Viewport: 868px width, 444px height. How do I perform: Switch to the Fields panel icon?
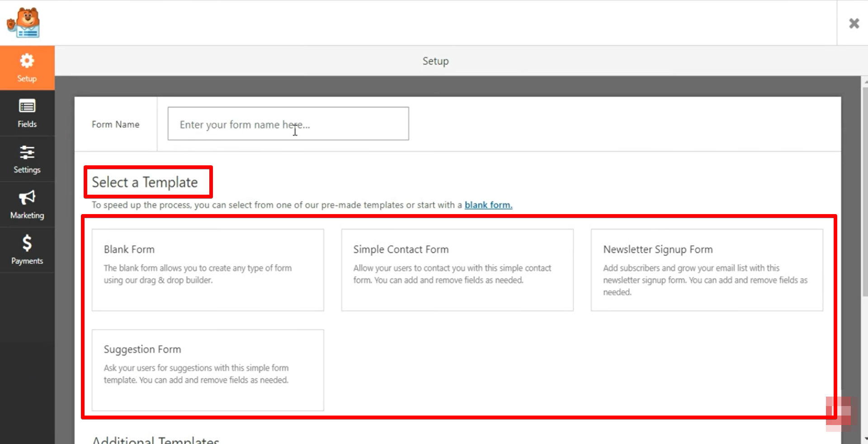click(x=27, y=107)
